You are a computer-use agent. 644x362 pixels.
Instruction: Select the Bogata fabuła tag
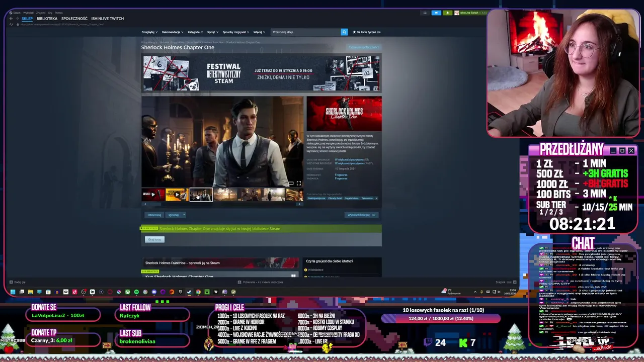351,198
